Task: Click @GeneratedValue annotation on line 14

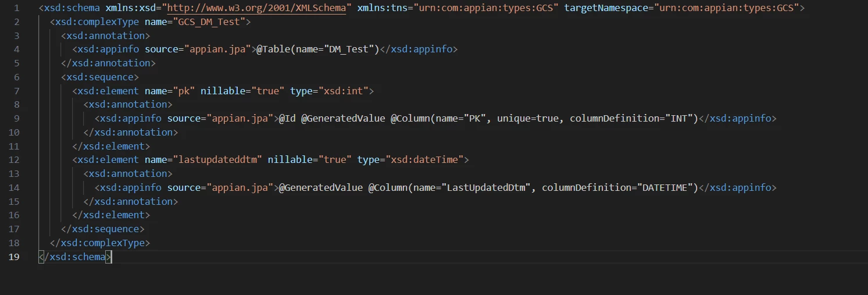Action: tap(320, 187)
